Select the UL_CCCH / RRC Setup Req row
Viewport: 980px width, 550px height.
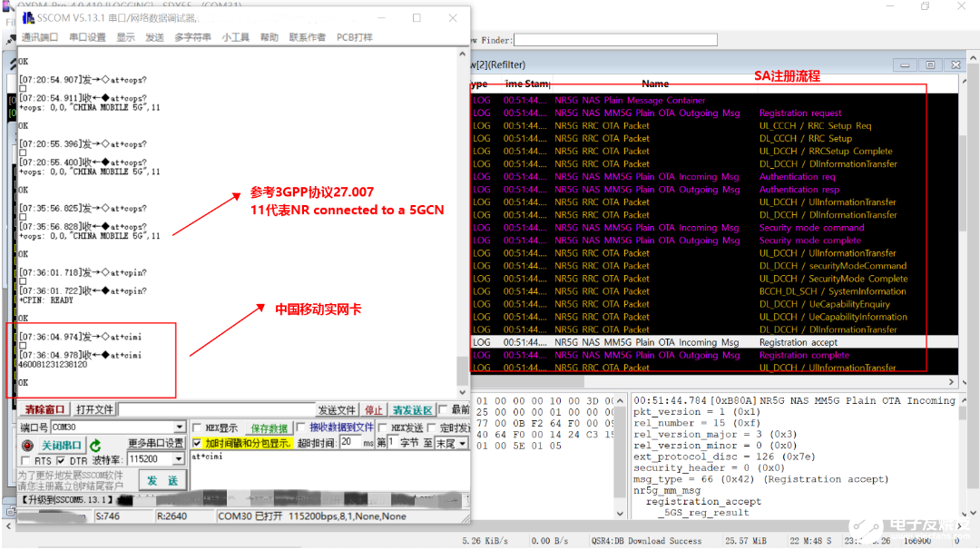pos(714,125)
